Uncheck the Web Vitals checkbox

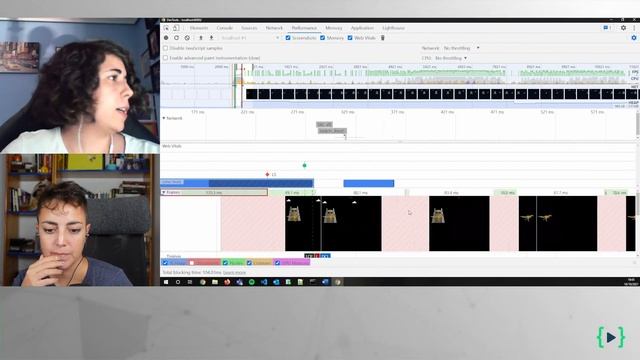click(350, 38)
